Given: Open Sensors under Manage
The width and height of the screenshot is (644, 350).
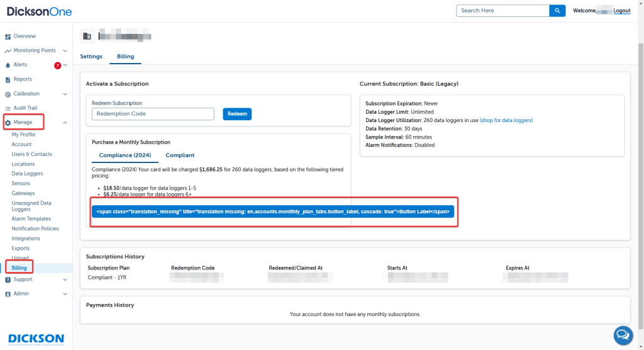Looking at the screenshot, I should 21,183.
